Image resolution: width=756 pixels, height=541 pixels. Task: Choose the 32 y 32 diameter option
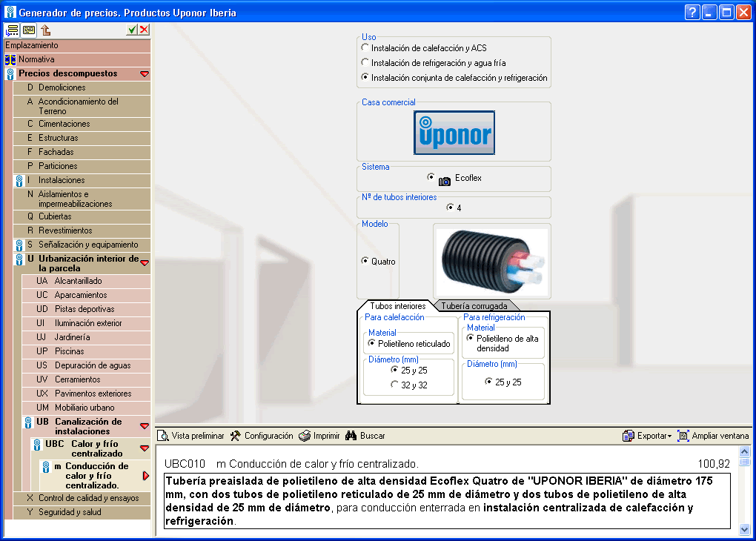395,385
